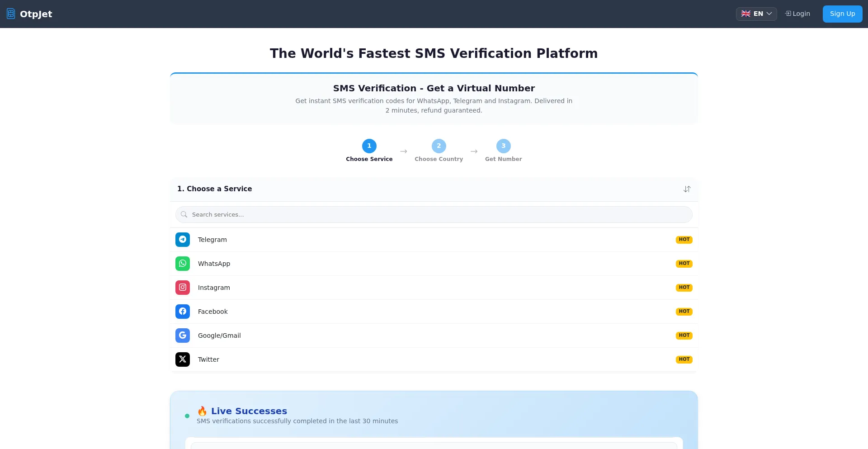Click the HOT badge on Telegram row
This screenshot has width=868, height=449.
684,240
